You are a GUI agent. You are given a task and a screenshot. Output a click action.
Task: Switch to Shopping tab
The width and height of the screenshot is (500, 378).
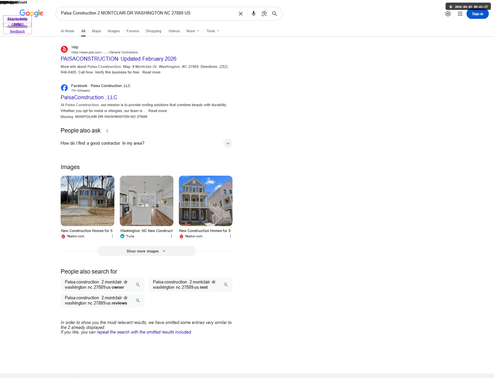coord(153,31)
